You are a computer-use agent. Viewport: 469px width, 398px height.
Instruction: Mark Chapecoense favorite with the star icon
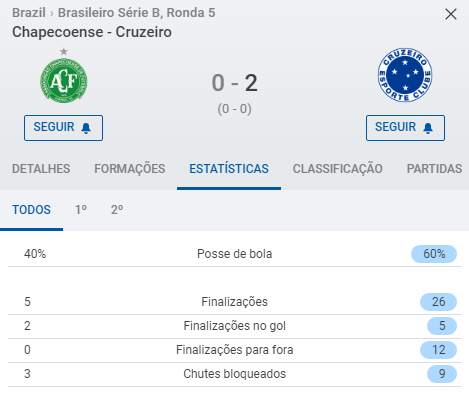64,51
